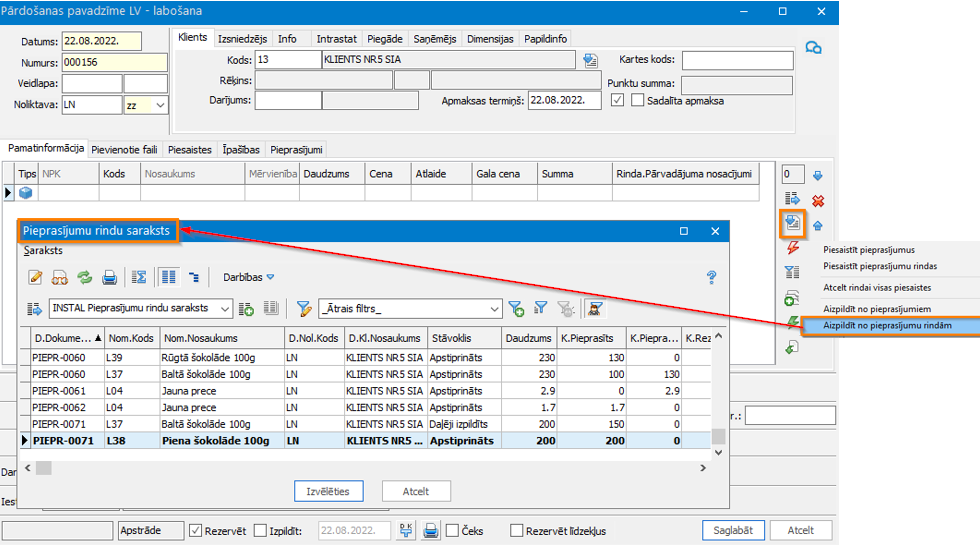Expand the INSTAL Pieprasījumu rindu saraksts dropdown
Image resolution: width=980 pixels, height=545 pixels.
[x=224, y=308]
